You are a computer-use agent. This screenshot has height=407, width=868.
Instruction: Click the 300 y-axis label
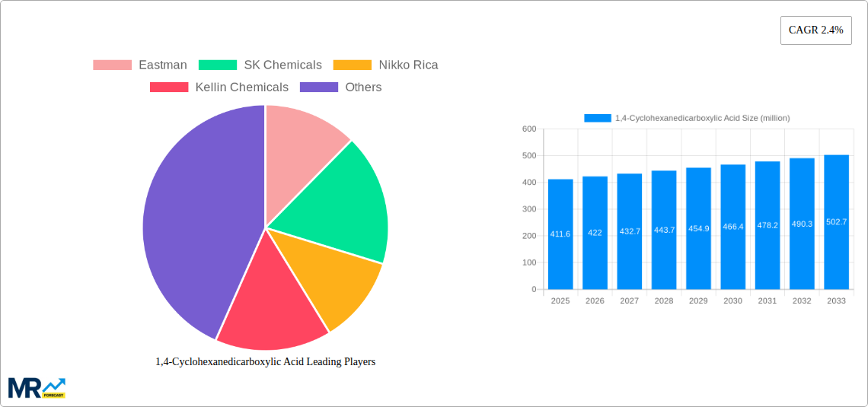pyautogui.click(x=529, y=209)
